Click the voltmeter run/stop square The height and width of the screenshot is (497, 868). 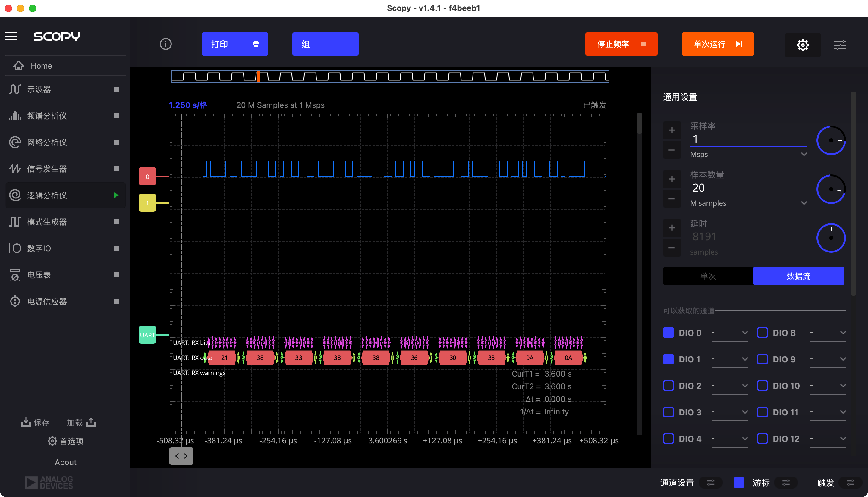[x=116, y=275]
